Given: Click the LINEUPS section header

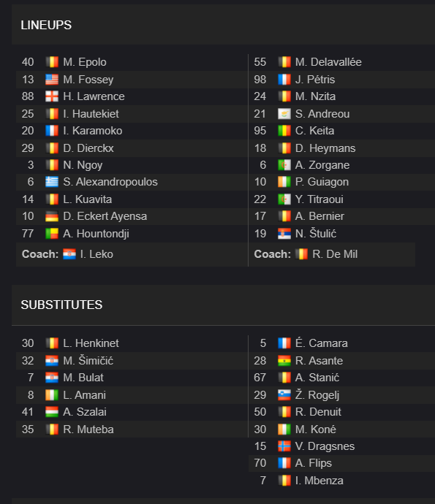Looking at the screenshot, I should 46,25.
